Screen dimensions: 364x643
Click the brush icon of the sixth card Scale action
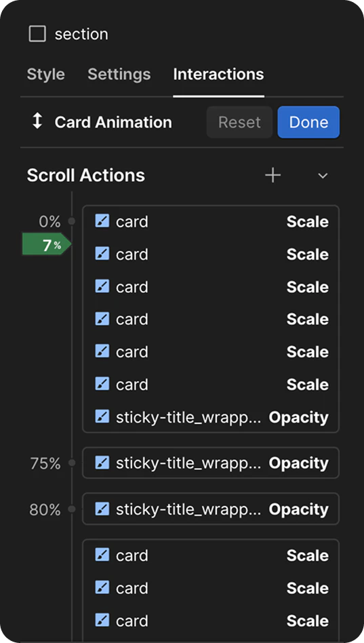102,384
